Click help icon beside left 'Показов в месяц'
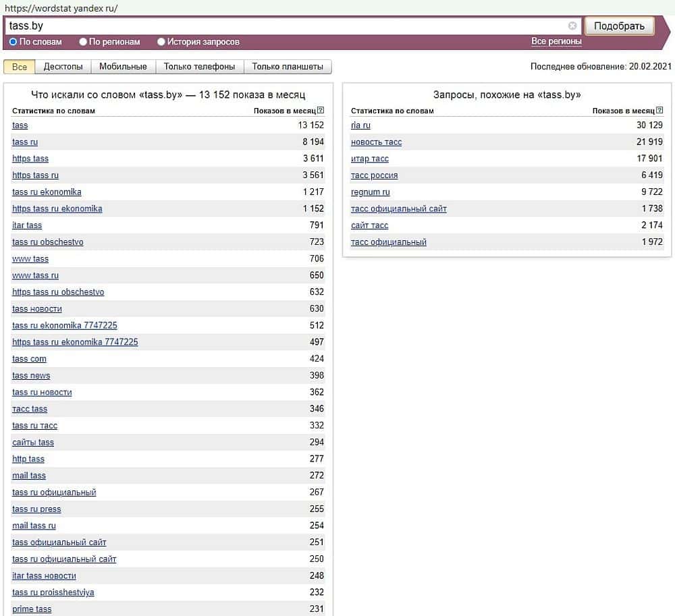The width and height of the screenshot is (675, 616). click(321, 111)
